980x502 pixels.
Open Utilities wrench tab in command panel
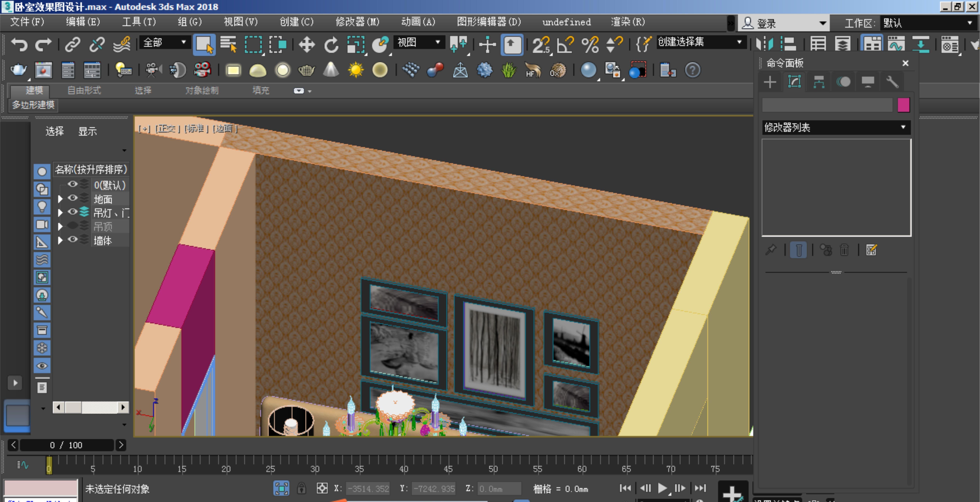coord(892,82)
